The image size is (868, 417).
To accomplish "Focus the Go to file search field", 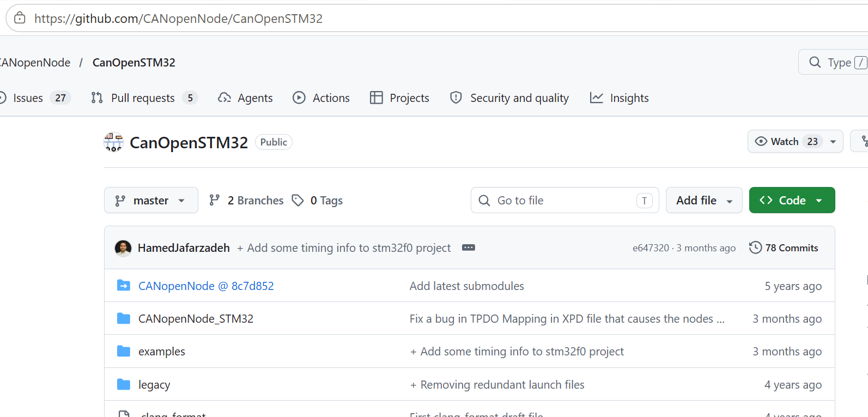I will click(x=564, y=201).
